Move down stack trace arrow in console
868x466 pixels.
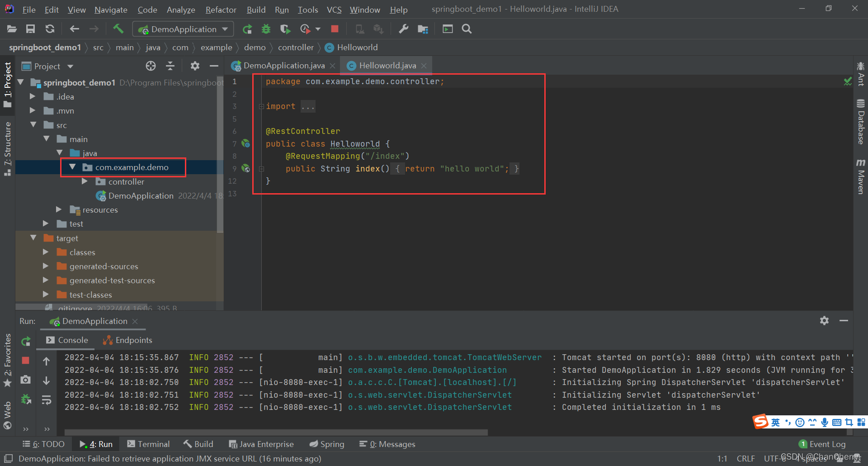(x=46, y=380)
